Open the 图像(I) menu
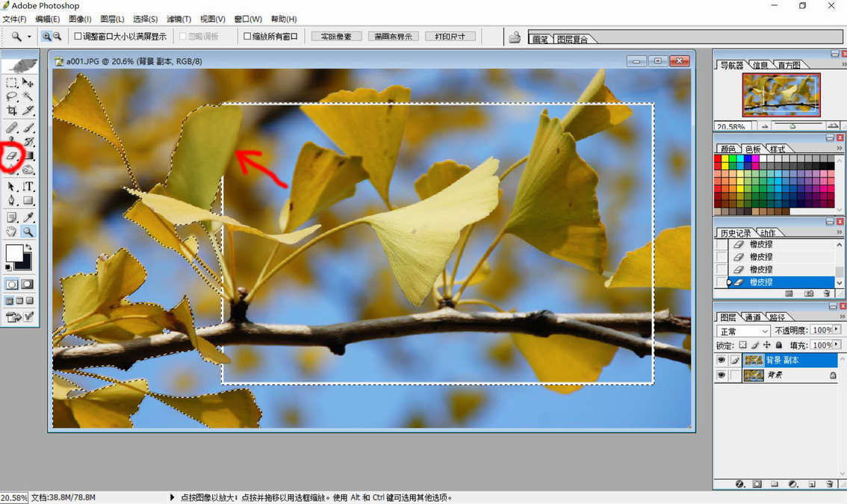 tap(80, 19)
